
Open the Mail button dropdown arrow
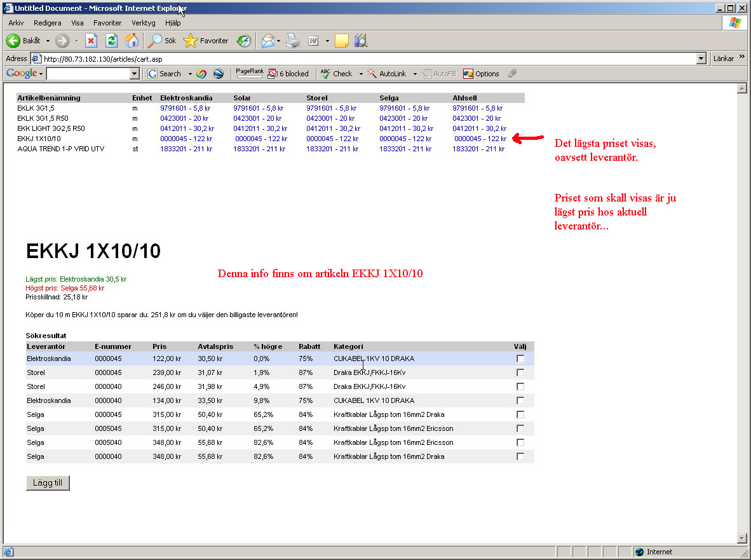pyautogui.click(x=278, y=41)
